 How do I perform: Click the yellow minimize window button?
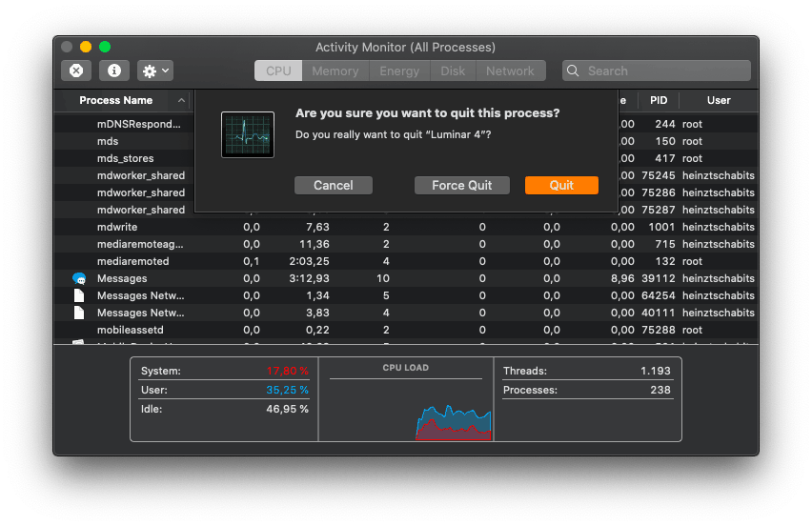click(x=86, y=47)
